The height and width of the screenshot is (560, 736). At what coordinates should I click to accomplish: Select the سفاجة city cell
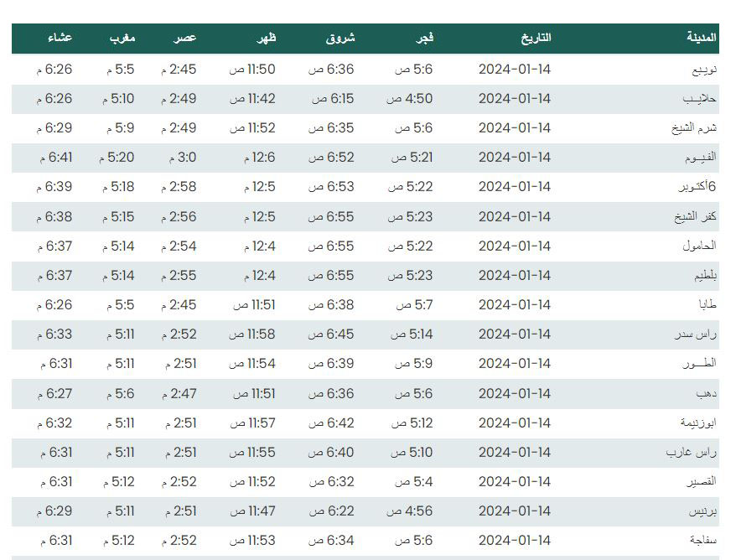[703, 541]
